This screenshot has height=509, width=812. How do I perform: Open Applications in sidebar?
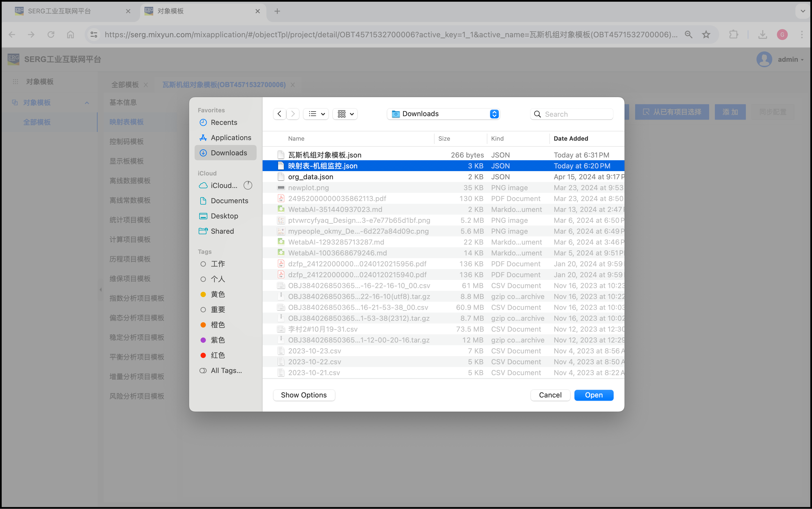pyautogui.click(x=230, y=138)
